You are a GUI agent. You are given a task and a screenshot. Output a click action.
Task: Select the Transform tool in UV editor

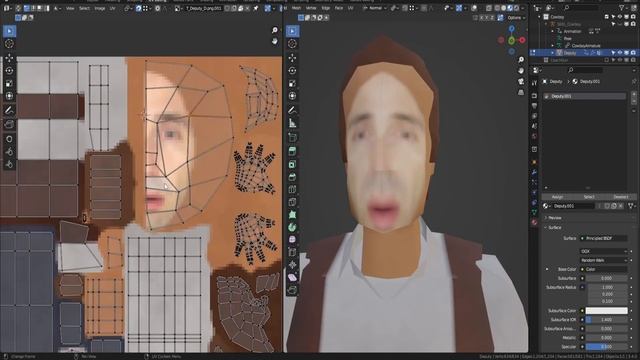tap(9, 96)
